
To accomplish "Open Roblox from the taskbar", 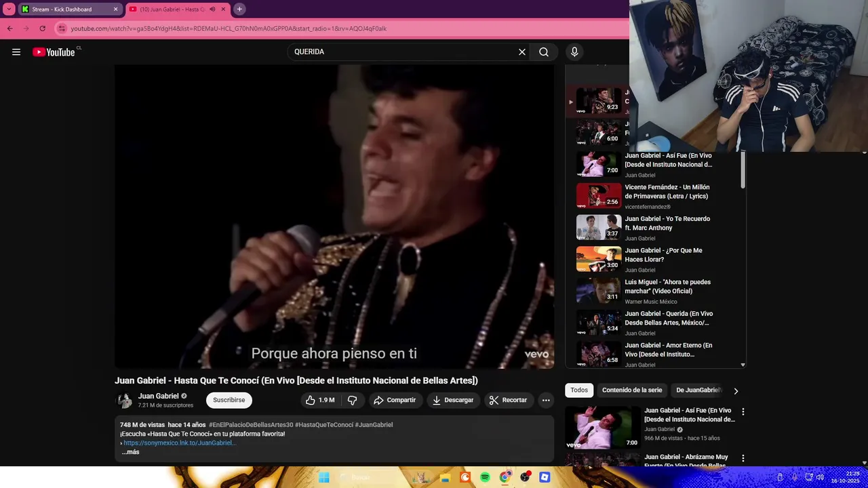I will tap(545, 477).
